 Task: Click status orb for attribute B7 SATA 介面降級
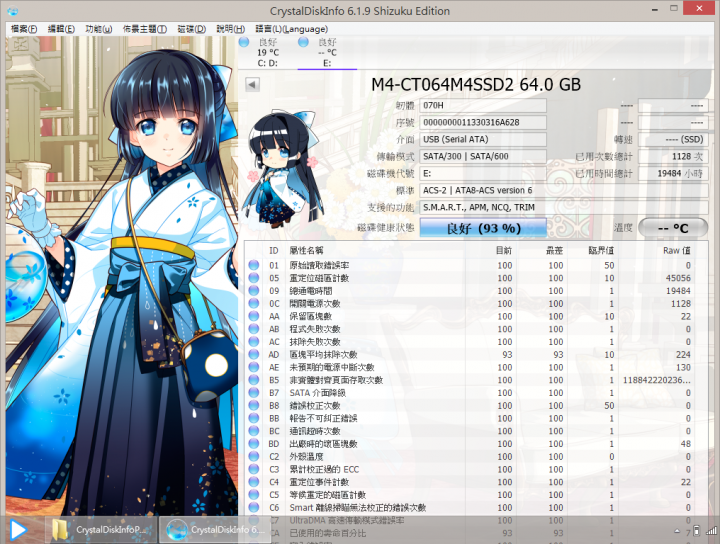253,393
